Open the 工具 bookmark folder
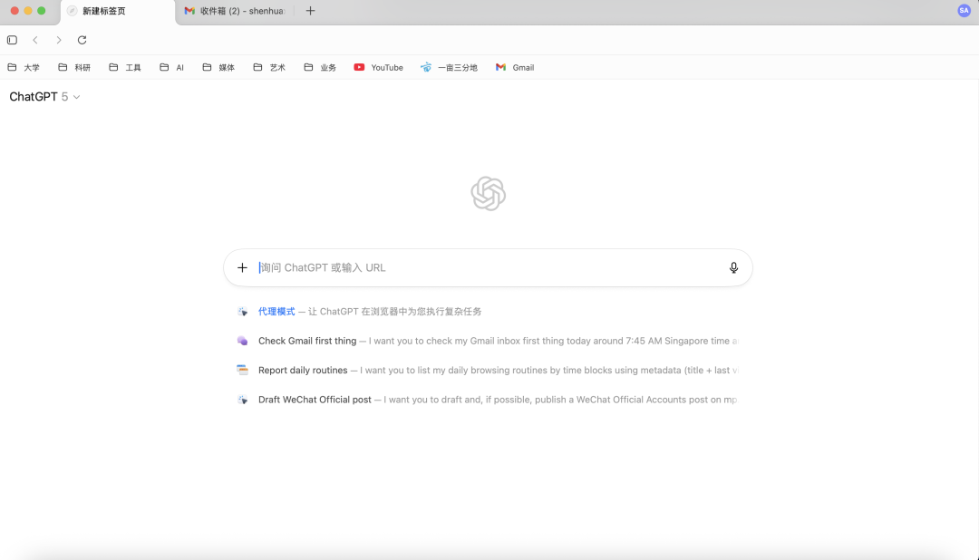Image resolution: width=979 pixels, height=560 pixels. 125,67
